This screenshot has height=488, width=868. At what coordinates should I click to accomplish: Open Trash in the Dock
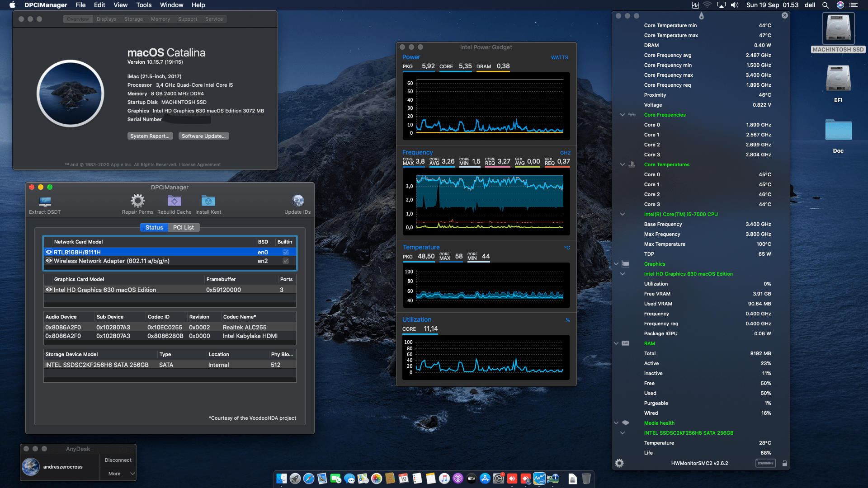[x=586, y=479]
